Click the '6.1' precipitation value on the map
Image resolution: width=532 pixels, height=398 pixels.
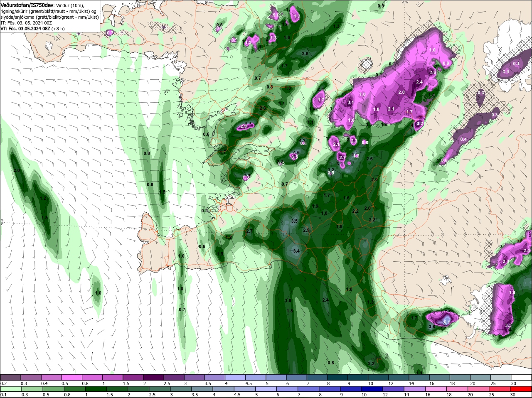(x=447, y=322)
